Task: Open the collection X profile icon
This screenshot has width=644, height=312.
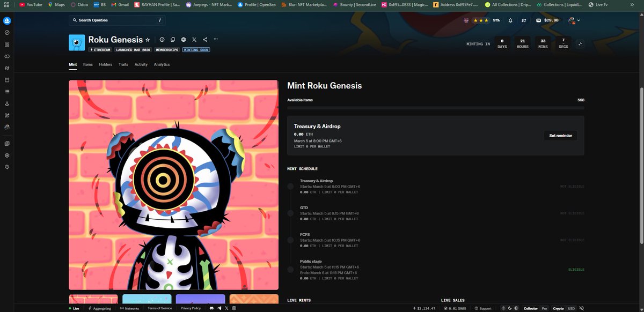Action: click(194, 40)
